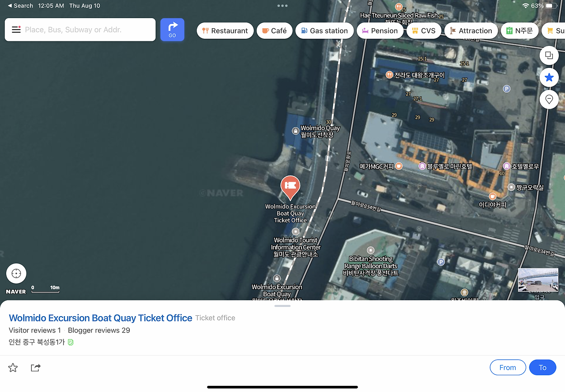
Task: Set ticket office as destination (To)
Action: pyautogui.click(x=542, y=367)
